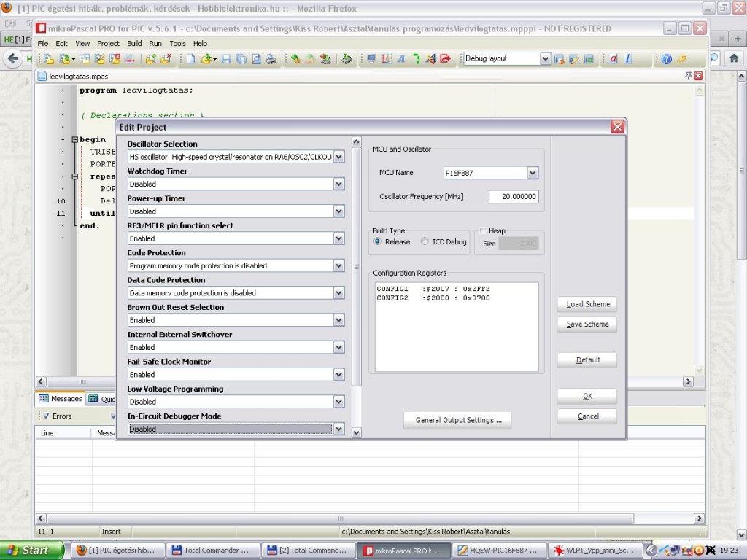Open the Low Voltage Programming dropdown
The width and height of the screenshot is (747, 560).
click(338, 402)
